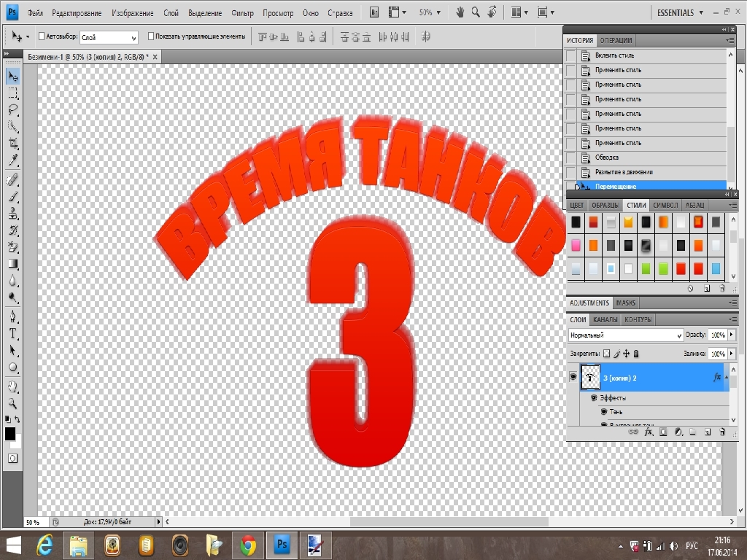747x560 pixels.
Task: Click the foreground color swatch
Action: point(9,433)
